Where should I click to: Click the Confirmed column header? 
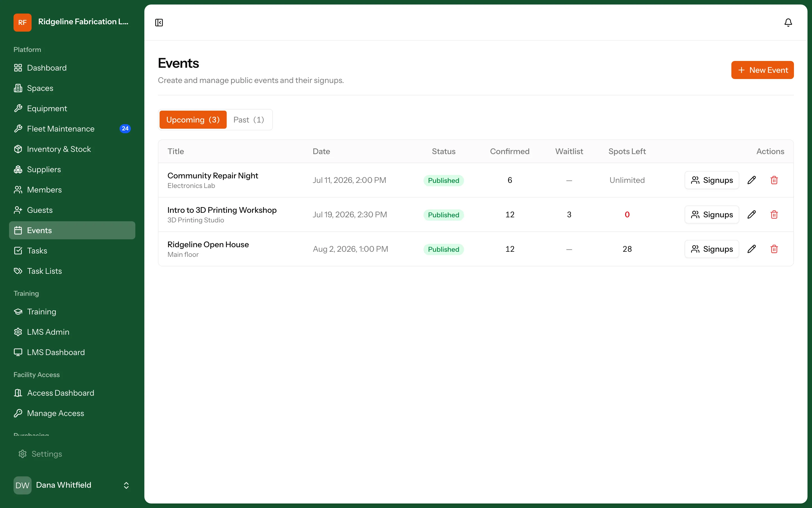(510, 151)
